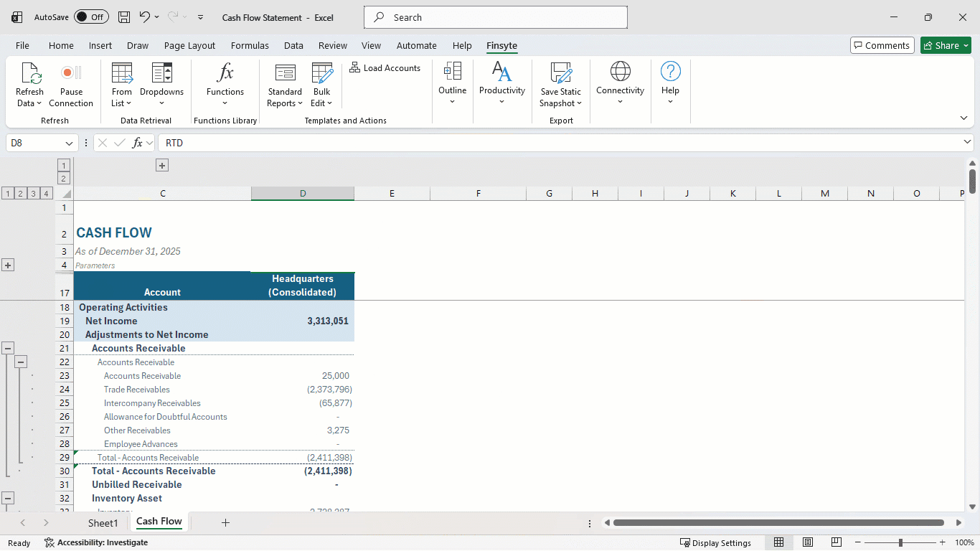This screenshot has width=980, height=551.
Task: Open the Functions library
Action: (225, 85)
